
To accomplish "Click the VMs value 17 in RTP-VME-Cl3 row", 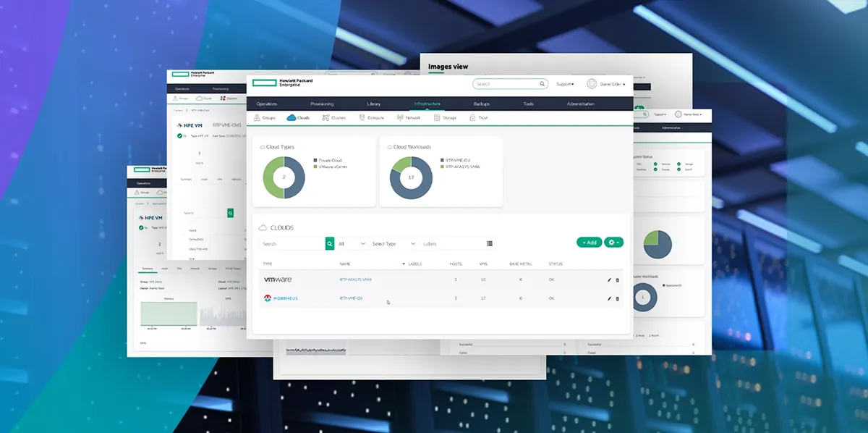I will 483,298.
